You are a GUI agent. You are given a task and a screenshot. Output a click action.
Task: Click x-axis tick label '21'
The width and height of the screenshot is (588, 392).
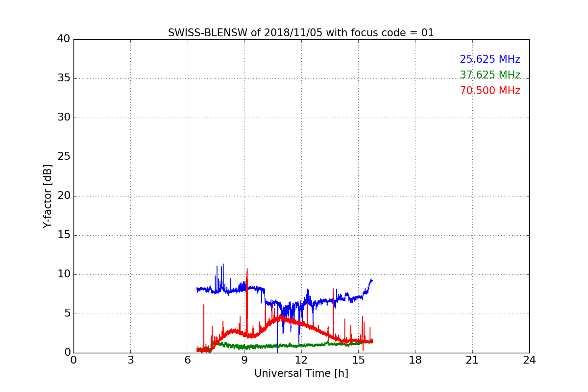(472, 360)
